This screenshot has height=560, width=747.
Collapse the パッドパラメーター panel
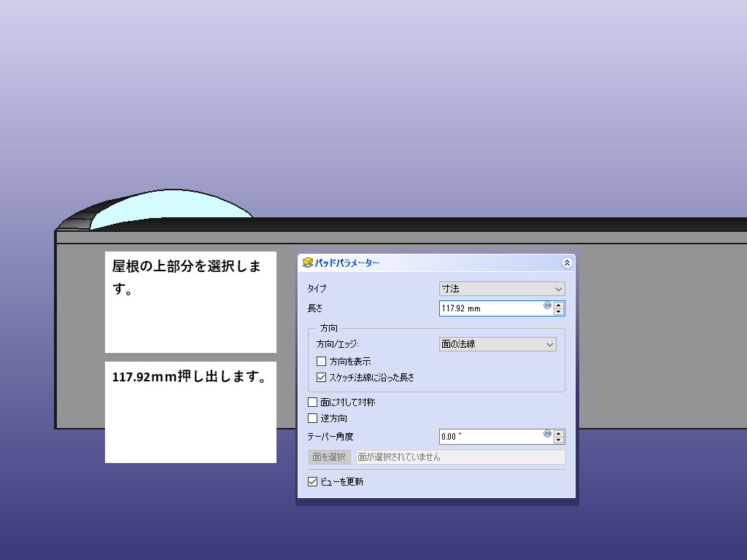pyautogui.click(x=567, y=262)
